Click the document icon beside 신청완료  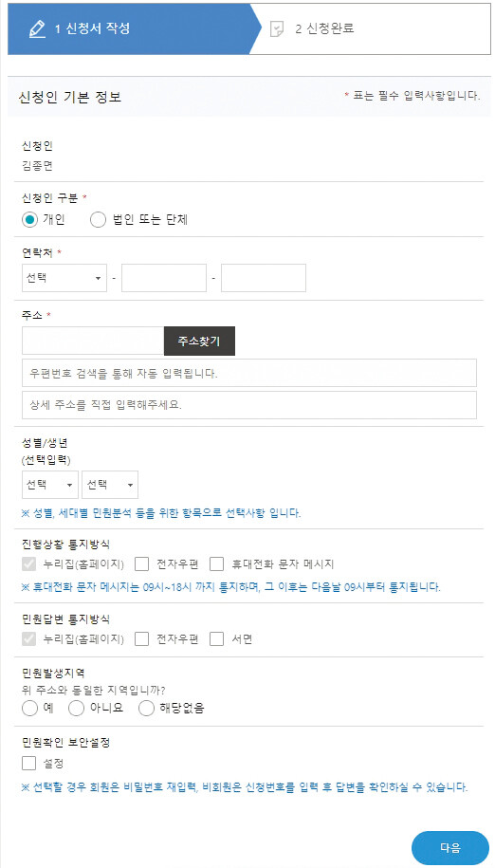click(x=276, y=29)
